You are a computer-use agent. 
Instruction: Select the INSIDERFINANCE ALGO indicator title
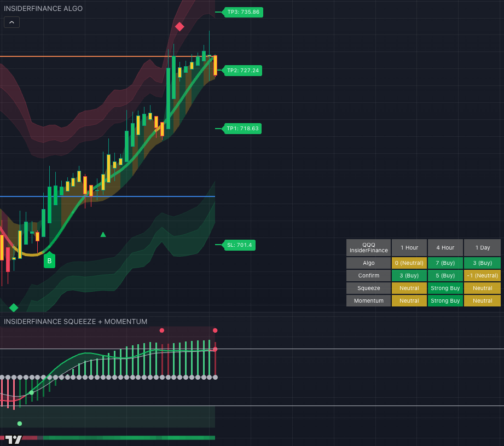pyautogui.click(x=43, y=9)
